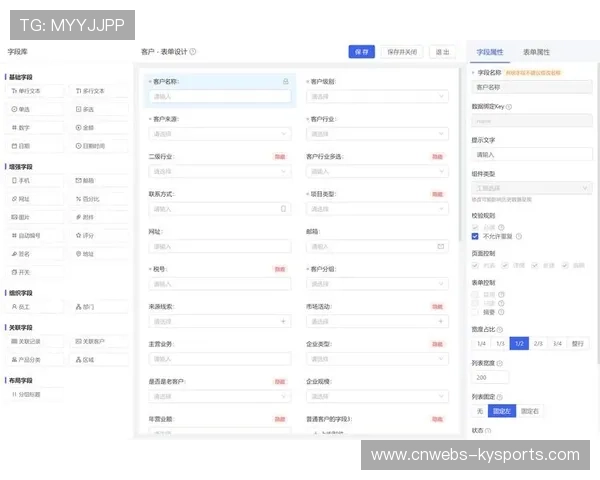Open the 客户级别 dropdown
The width and height of the screenshot is (600, 480).
point(377,97)
